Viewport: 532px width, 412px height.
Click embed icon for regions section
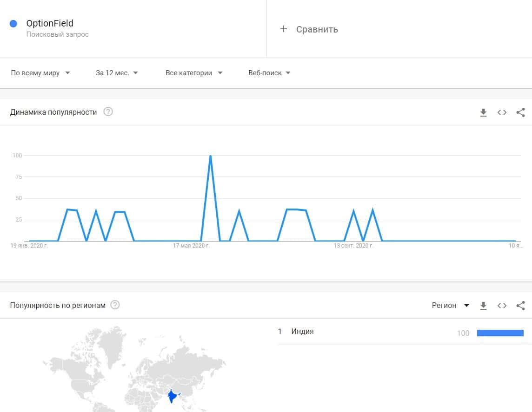tap(502, 306)
